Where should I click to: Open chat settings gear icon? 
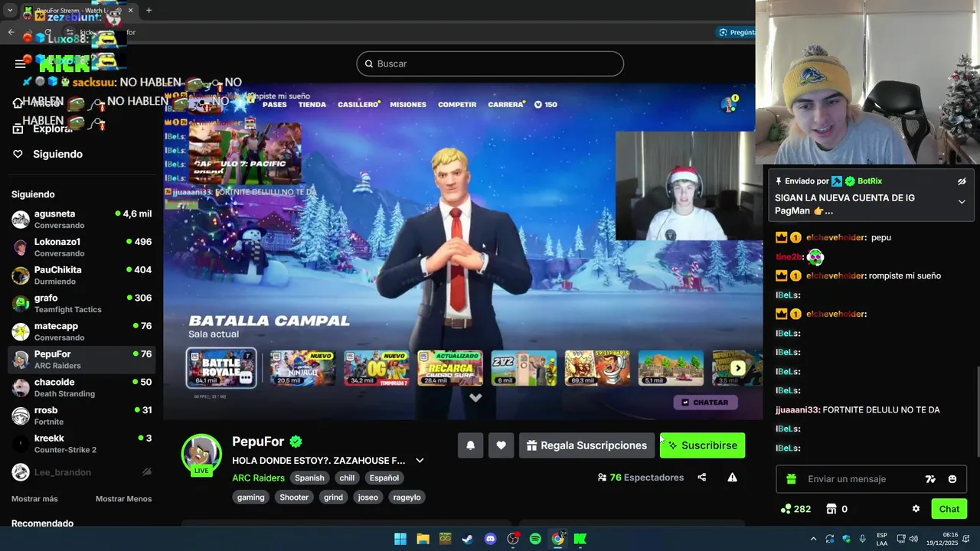[916, 509]
